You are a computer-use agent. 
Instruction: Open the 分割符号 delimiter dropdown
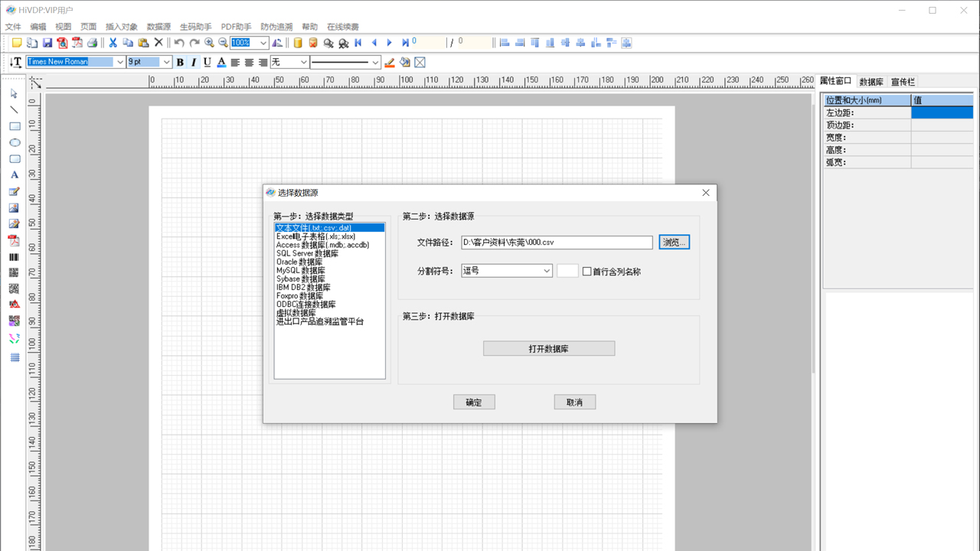(x=546, y=271)
